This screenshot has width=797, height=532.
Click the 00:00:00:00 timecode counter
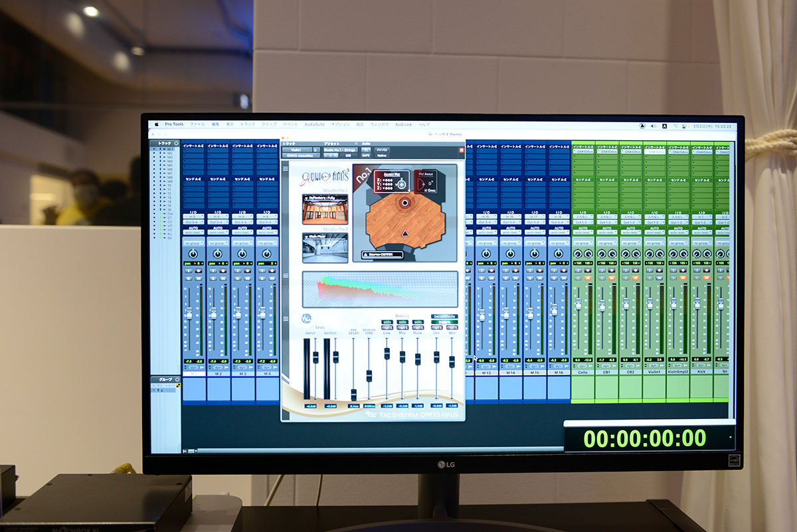click(645, 438)
